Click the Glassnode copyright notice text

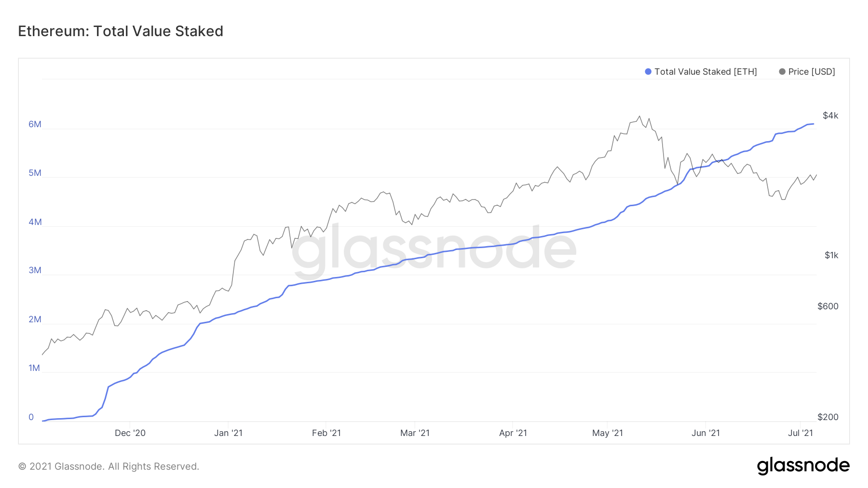(x=108, y=466)
